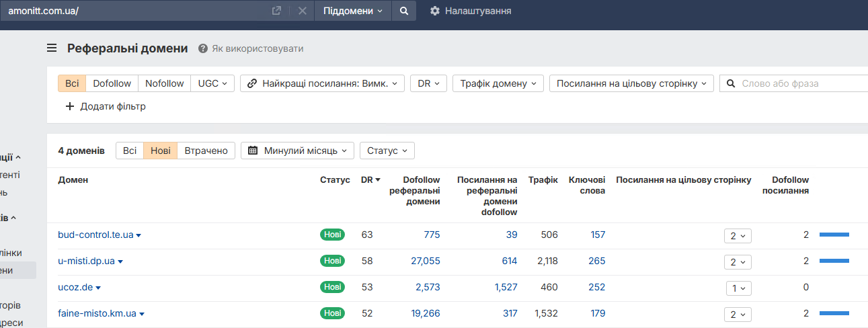Screen dimensions: 868x328
Task: Switch to the Втрачено domains toggle
Action: (206, 151)
